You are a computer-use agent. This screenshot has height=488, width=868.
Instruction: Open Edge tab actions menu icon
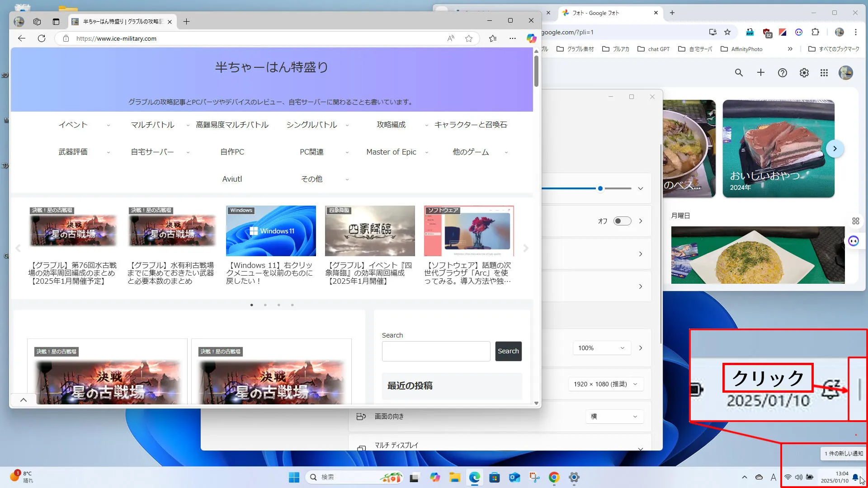(x=56, y=21)
